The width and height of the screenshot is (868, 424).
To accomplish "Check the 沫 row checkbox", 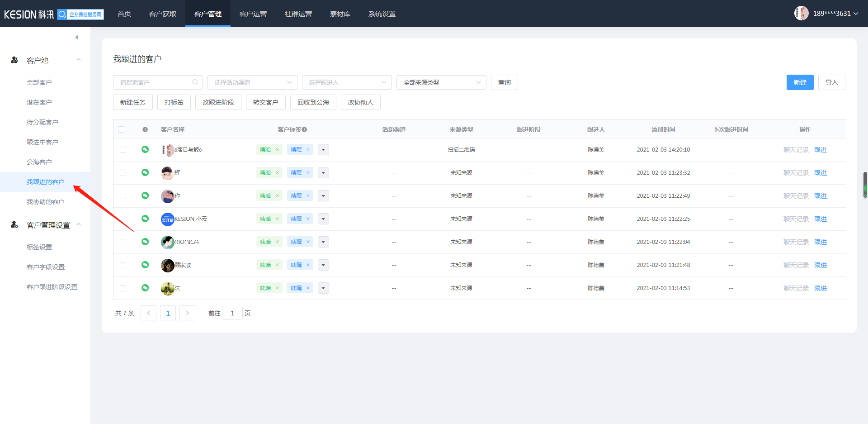I will click(x=123, y=288).
